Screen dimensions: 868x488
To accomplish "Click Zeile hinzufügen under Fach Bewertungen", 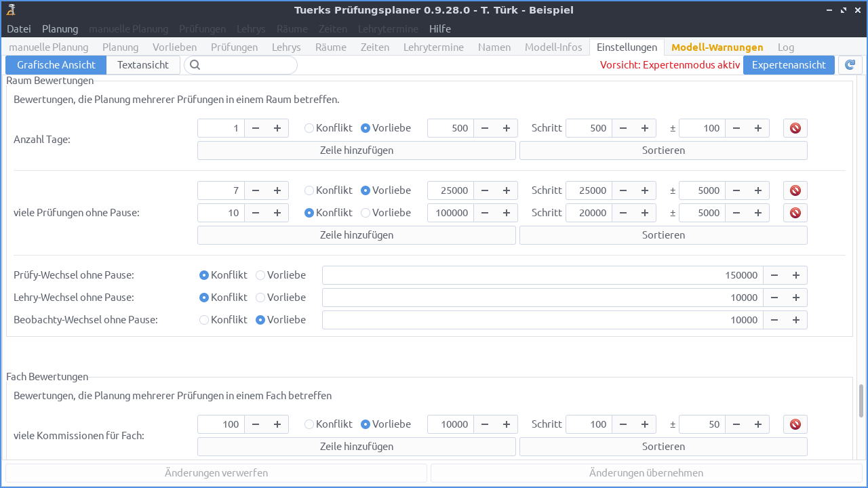I will pyautogui.click(x=356, y=446).
